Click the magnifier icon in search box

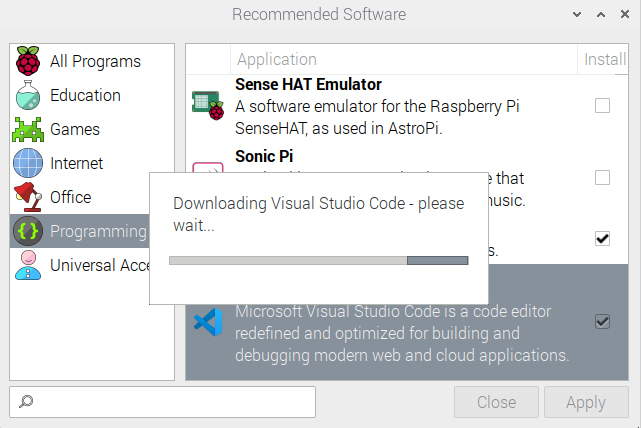pos(26,401)
